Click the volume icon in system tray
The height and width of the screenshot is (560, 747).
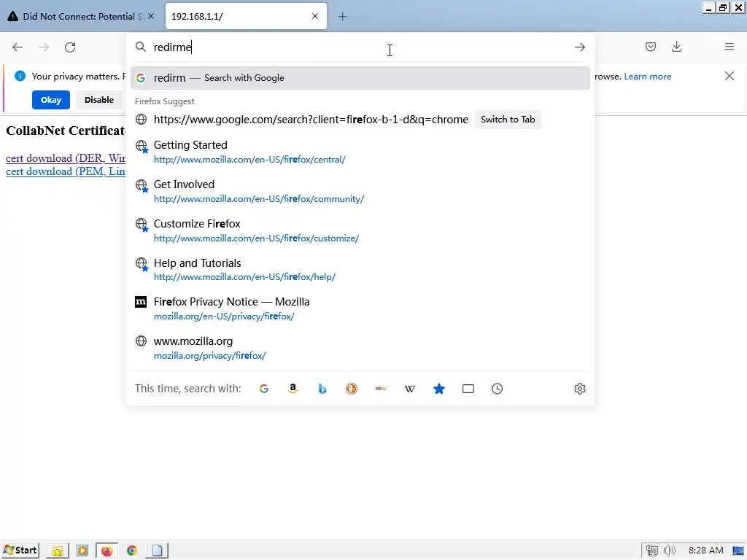pyautogui.click(x=670, y=551)
